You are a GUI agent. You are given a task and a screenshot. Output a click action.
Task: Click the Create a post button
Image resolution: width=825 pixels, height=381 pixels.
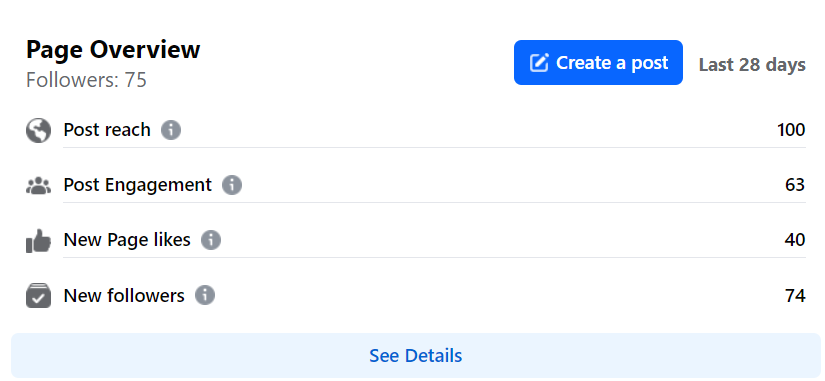pos(598,63)
